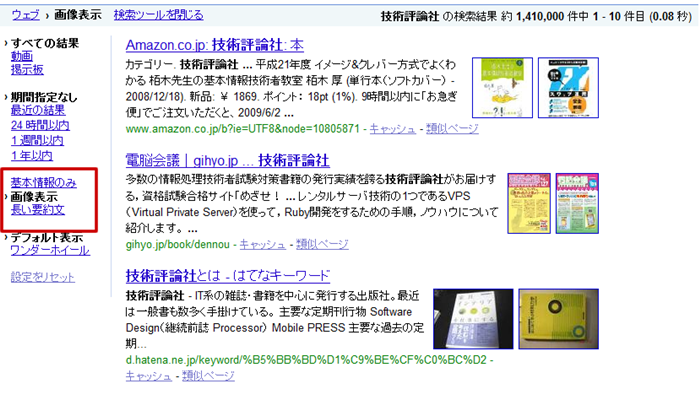Image resolution: width=700 pixels, height=394 pixels.
Task: Click pink-header magazine thumbnail in gihyo.jp result
Action: tap(577, 203)
